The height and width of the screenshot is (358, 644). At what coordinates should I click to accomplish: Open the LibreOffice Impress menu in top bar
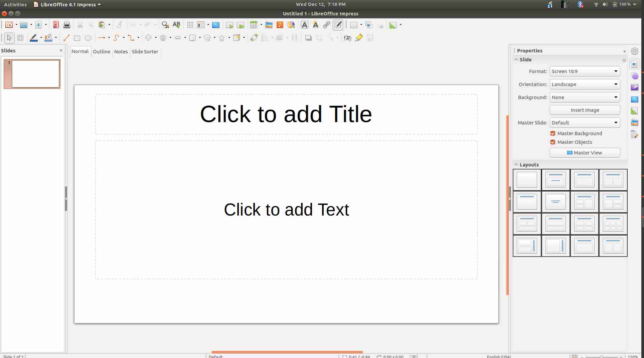[x=67, y=4]
